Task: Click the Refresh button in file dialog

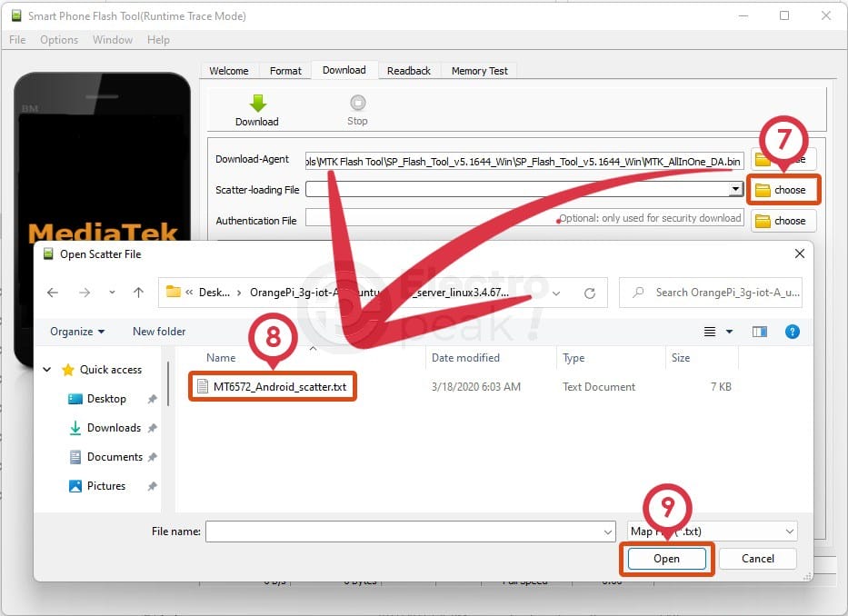Action: click(x=590, y=293)
